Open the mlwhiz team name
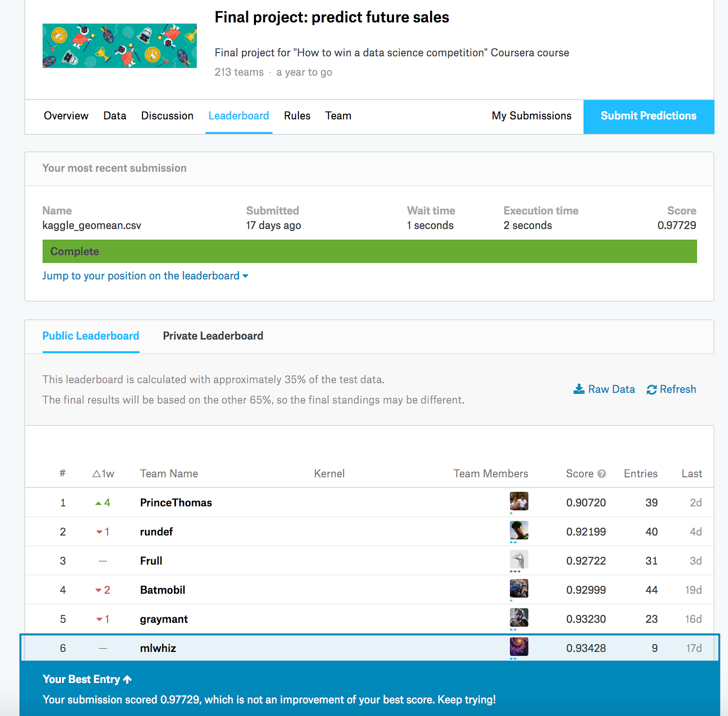Image resolution: width=728 pixels, height=716 pixels. [158, 648]
